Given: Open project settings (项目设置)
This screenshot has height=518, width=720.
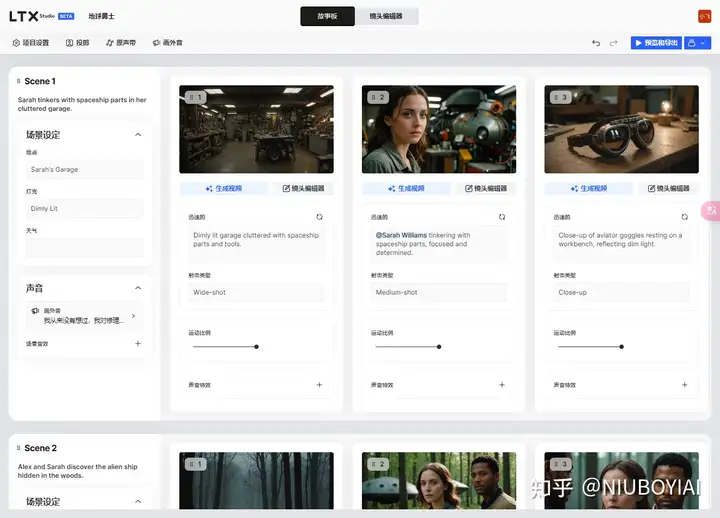Looking at the screenshot, I should pyautogui.click(x=30, y=43).
